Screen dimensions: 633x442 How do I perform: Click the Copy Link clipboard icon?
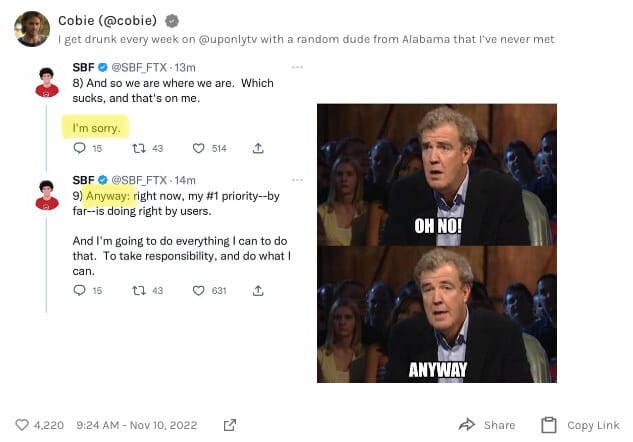coord(549,425)
